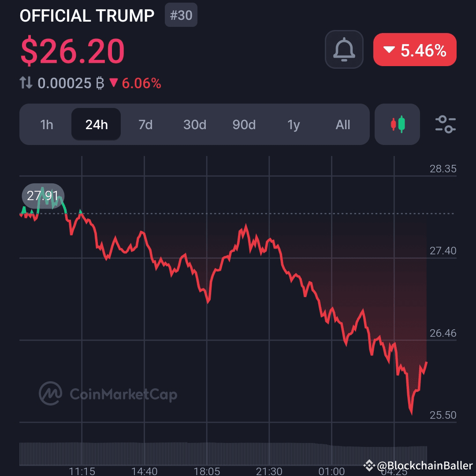Select the 1y range
Screen dimensions: 476x476
click(x=294, y=125)
